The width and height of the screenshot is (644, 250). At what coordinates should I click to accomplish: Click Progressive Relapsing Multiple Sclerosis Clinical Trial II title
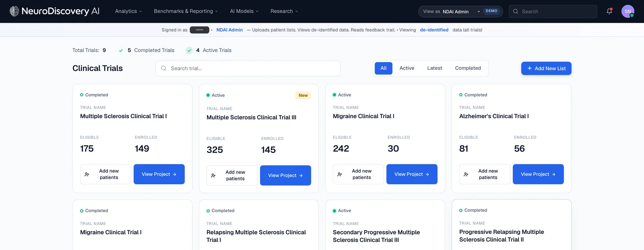click(x=502, y=235)
